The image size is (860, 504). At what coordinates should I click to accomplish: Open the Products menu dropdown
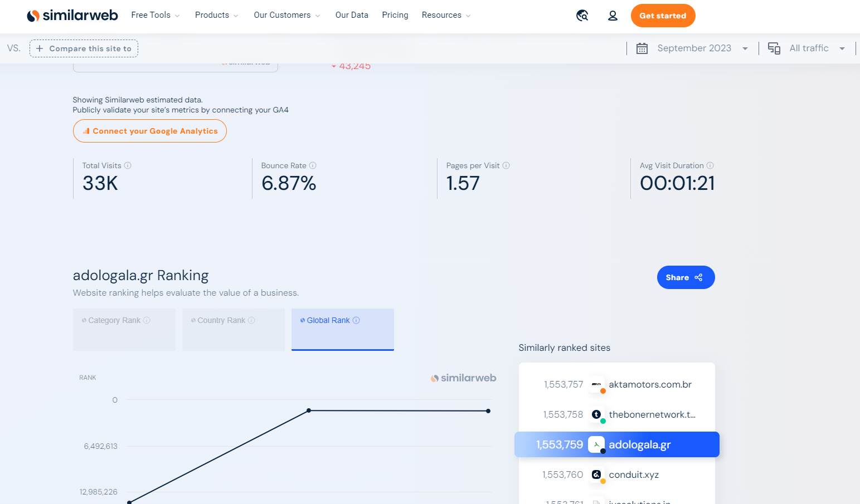point(217,15)
